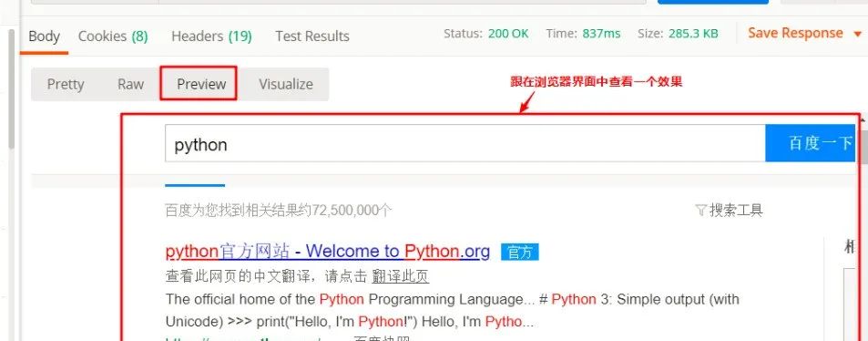The height and width of the screenshot is (341, 868).
Task: Click the Baidu search box containing python
Action: 465,144
